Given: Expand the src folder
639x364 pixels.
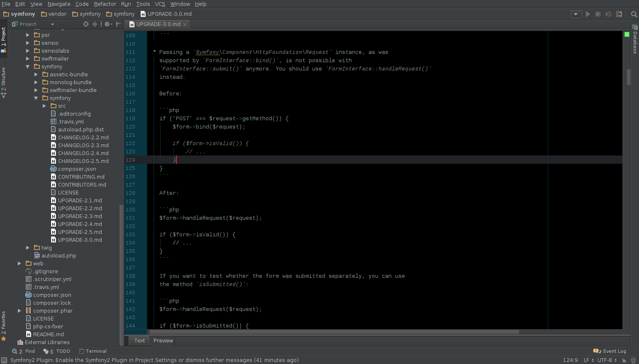Looking at the screenshot, I should coord(44,106).
